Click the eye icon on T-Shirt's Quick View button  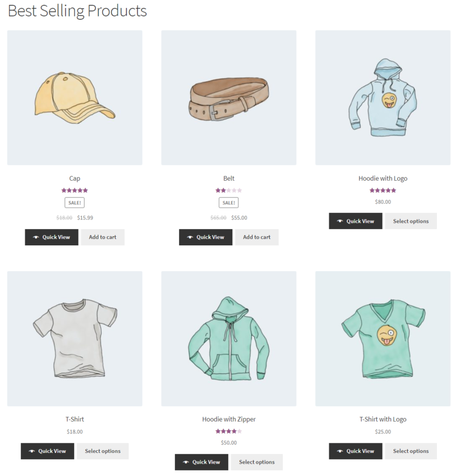[x=30, y=451]
